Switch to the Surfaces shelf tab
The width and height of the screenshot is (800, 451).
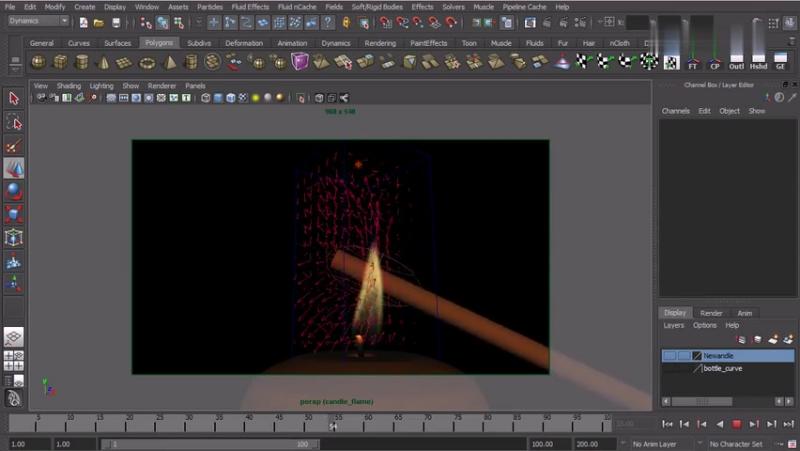(117, 43)
